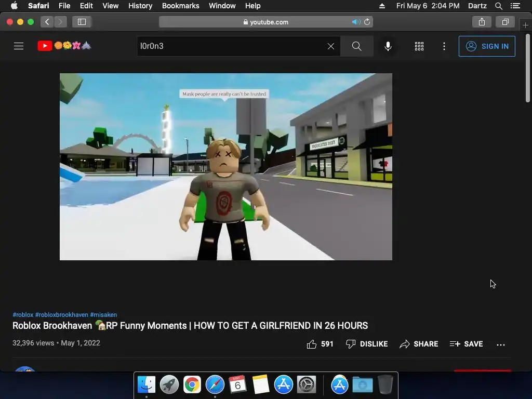Reload the page
The height and width of the screenshot is (399, 532).
(367, 22)
